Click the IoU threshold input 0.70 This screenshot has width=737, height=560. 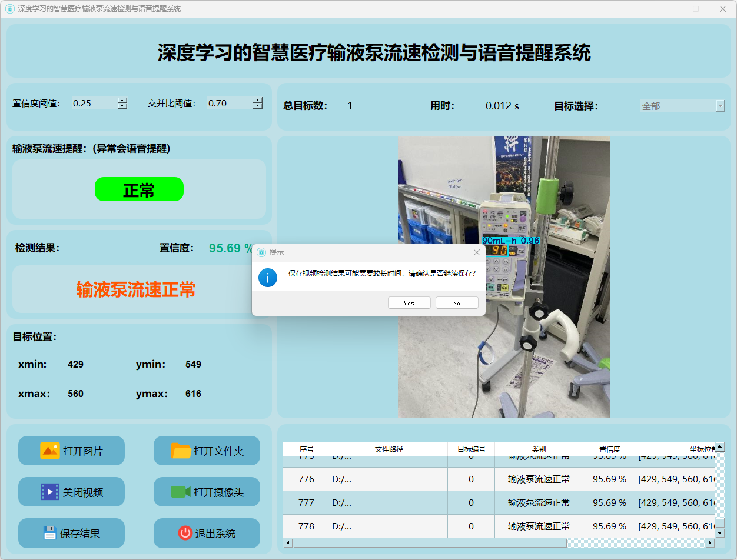tap(228, 104)
